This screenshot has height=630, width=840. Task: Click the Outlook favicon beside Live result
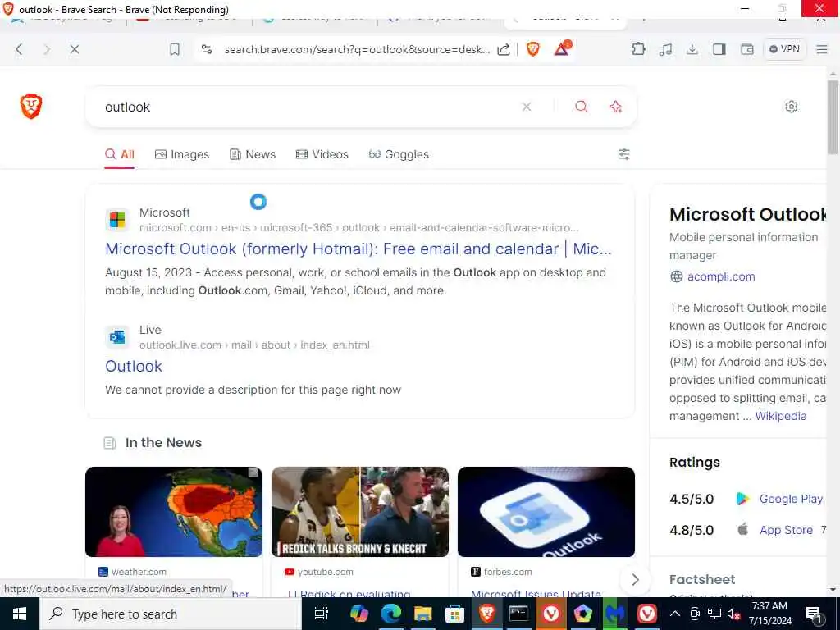[117, 337]
